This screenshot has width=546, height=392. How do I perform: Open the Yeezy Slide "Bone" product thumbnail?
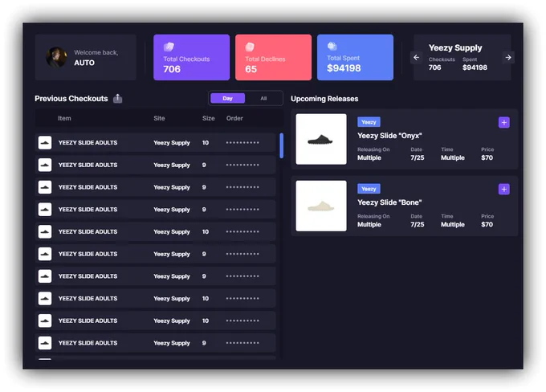tap(321, 206)
